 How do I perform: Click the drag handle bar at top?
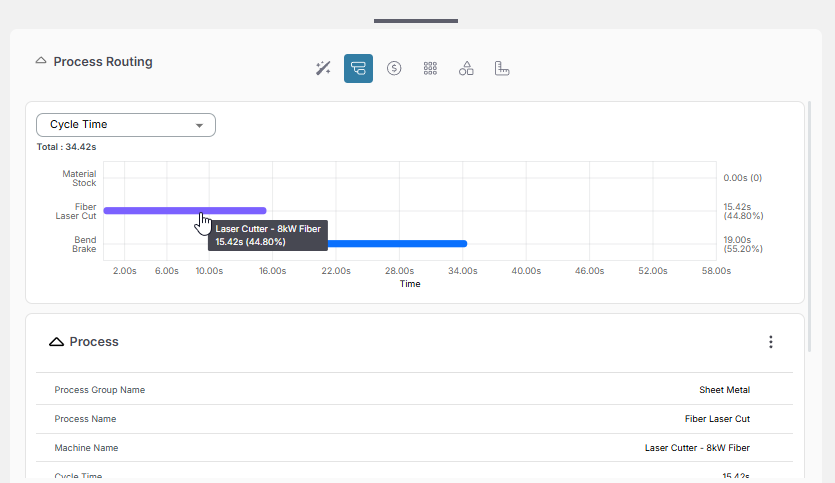click(416, 20)
